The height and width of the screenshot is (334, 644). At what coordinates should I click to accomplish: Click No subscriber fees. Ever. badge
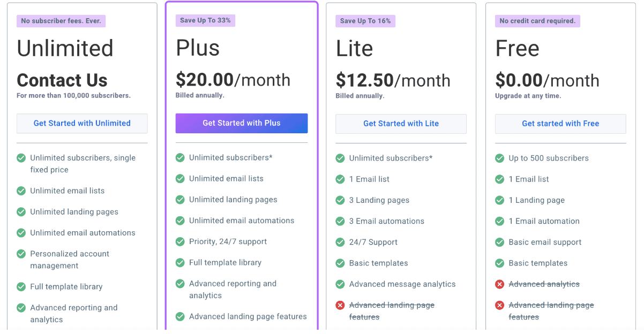[x=62, y=21]
